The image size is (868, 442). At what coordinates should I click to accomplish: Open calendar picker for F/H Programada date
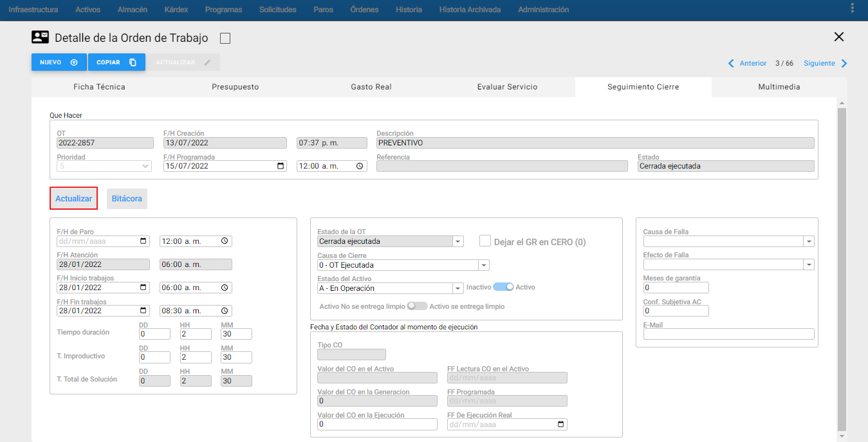(280, 165)
